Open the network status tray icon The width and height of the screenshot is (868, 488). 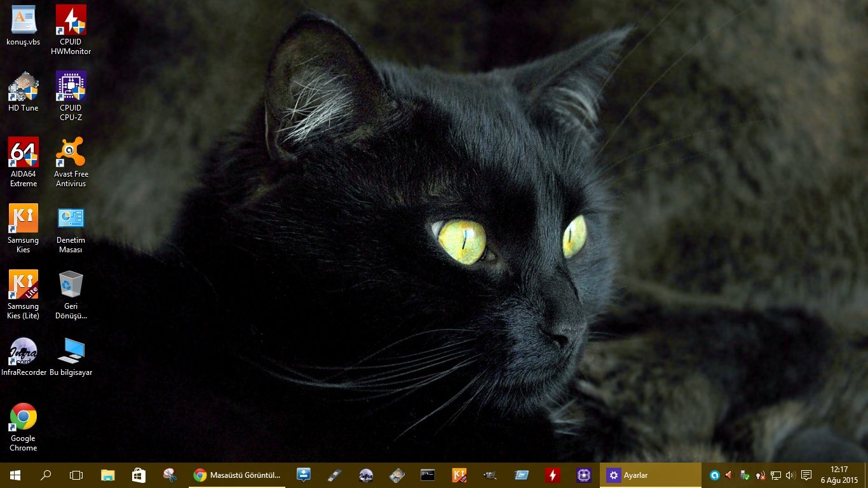pos(775,475)
